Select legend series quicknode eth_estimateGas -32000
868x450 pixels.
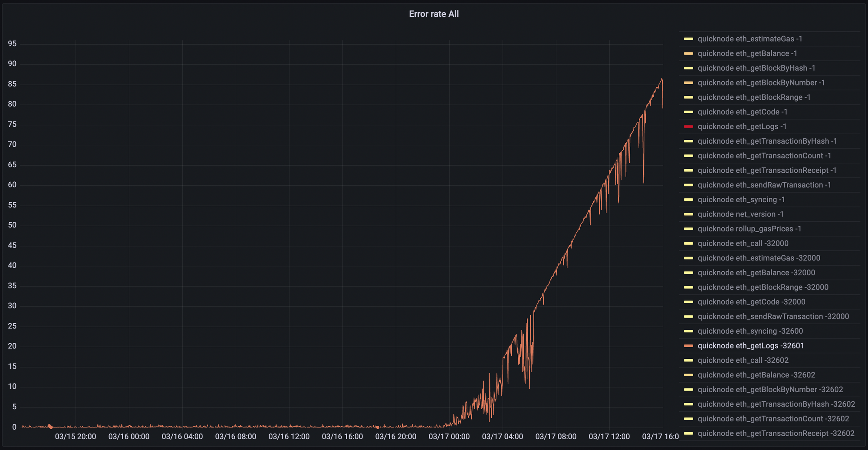[759, 258]
